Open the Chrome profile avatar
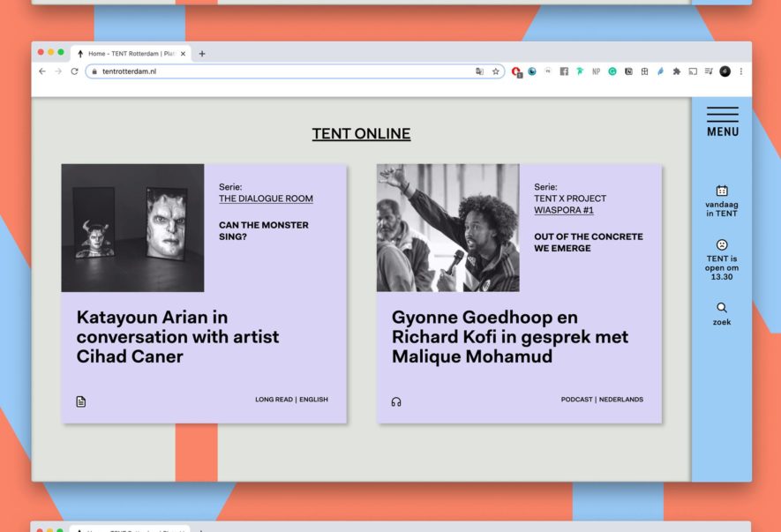This screenshot has height=532, width=781. pyautogui.click(x=725, y=71)
